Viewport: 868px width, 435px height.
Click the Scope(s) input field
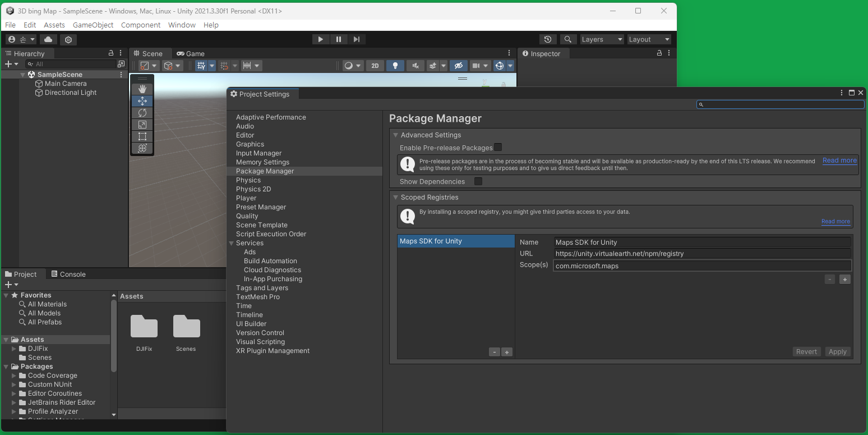point(702,265)
